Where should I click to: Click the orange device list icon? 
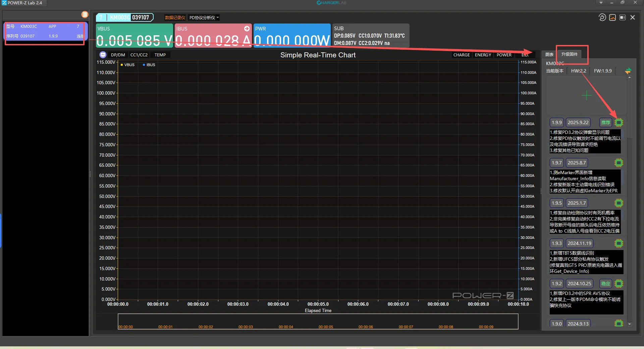(85, 14)
